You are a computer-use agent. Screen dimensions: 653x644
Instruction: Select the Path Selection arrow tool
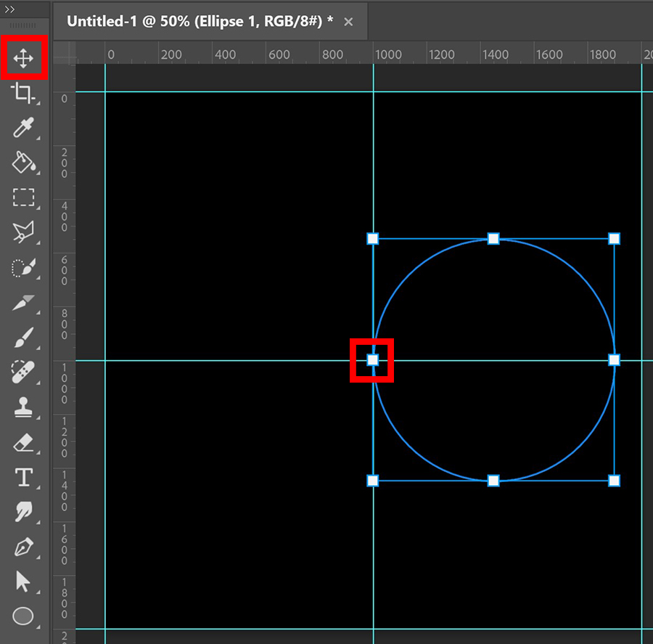pyautogui.click(x=22, y=582)
